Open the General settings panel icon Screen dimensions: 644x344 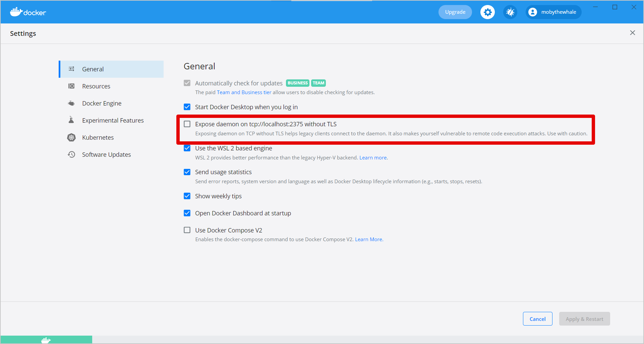[x=71, y=69]
